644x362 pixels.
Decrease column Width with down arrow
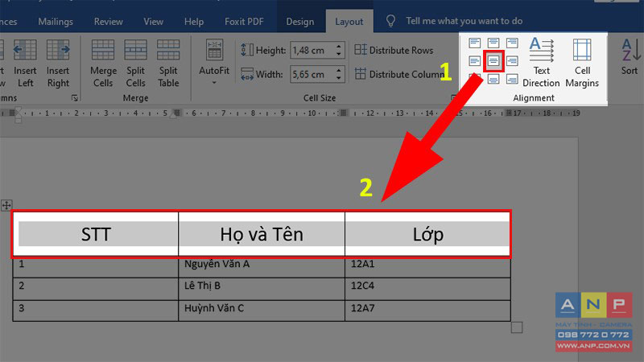(338, 78)
